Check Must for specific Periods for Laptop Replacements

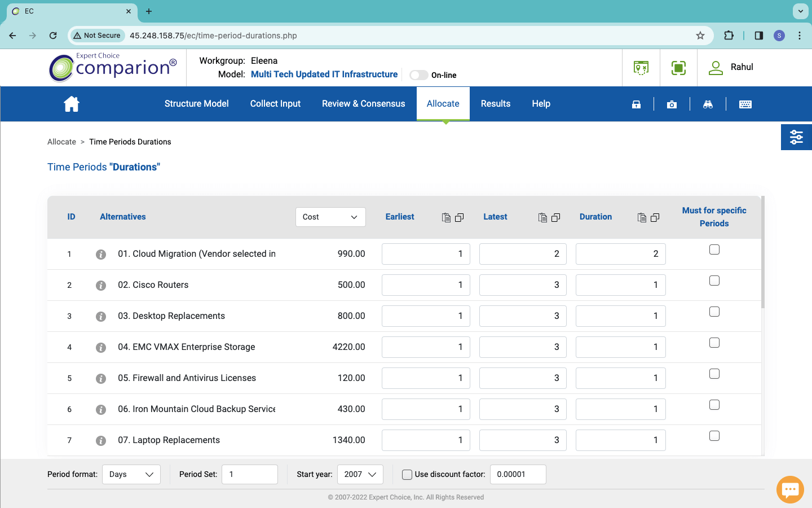pos(714,436)
